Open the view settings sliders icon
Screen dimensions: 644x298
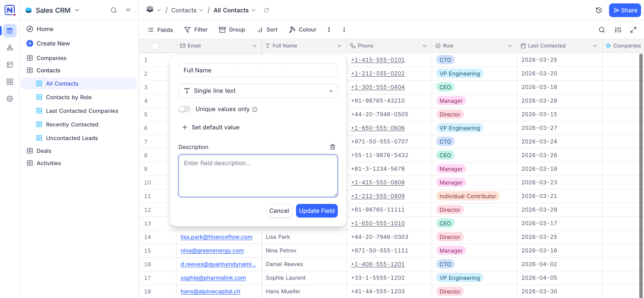[x=618, y=30]
